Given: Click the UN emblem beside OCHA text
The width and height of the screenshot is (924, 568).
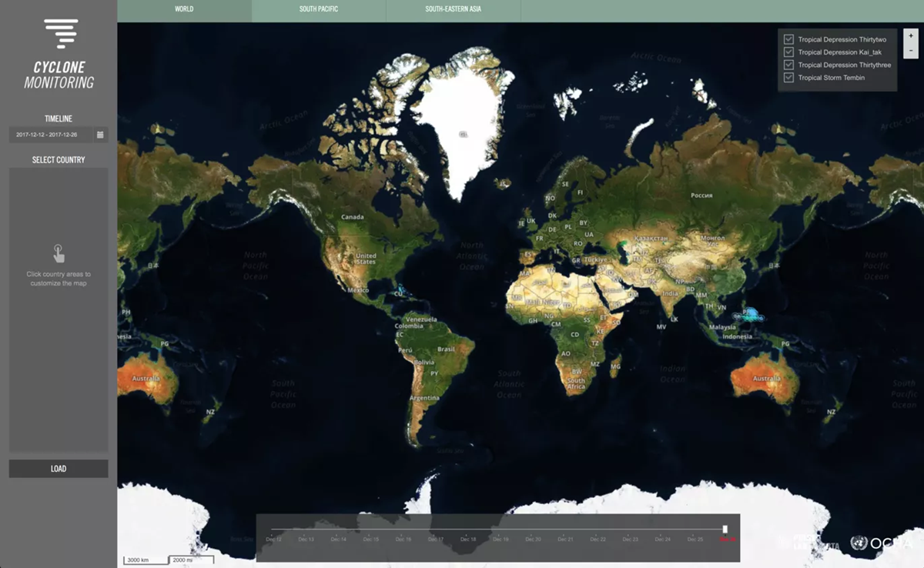Looking at the screenshot, I should 859,543.
